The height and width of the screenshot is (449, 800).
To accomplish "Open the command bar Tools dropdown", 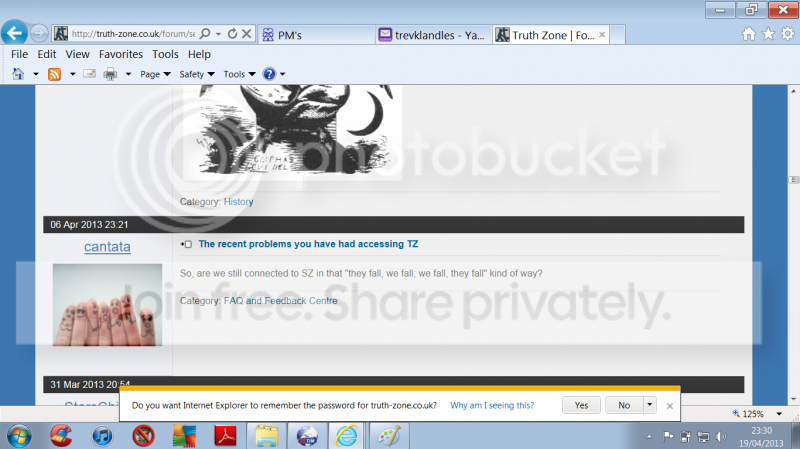I will [239, 74].
